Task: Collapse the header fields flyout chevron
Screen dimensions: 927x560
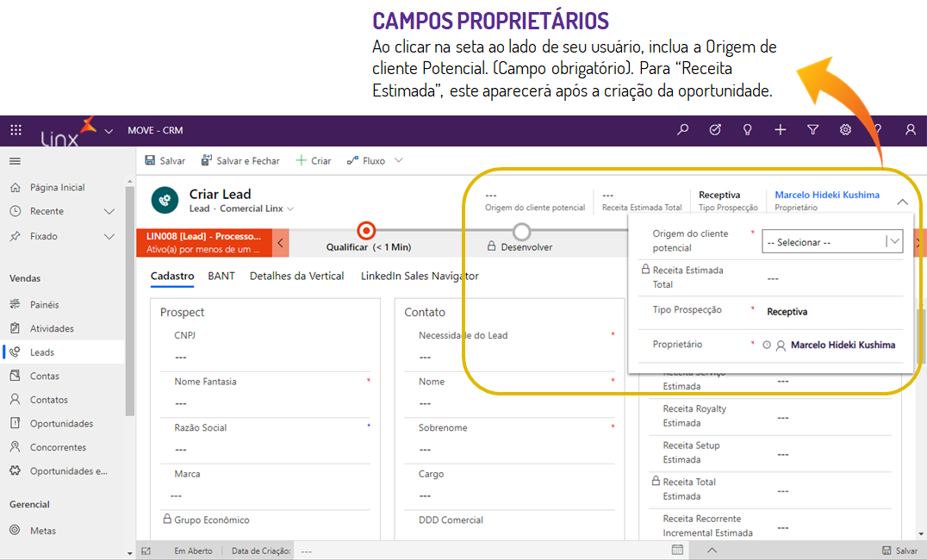Action: click(x=902, y=202)
